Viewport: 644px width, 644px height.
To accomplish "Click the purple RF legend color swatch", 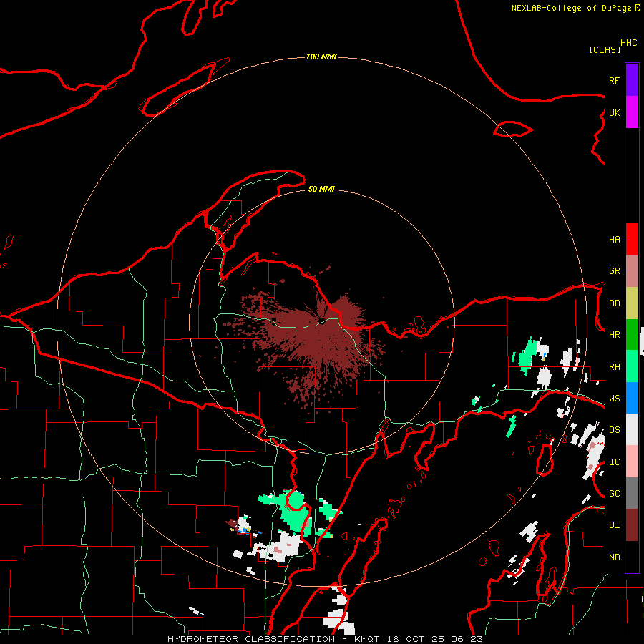I will (632, 80).
